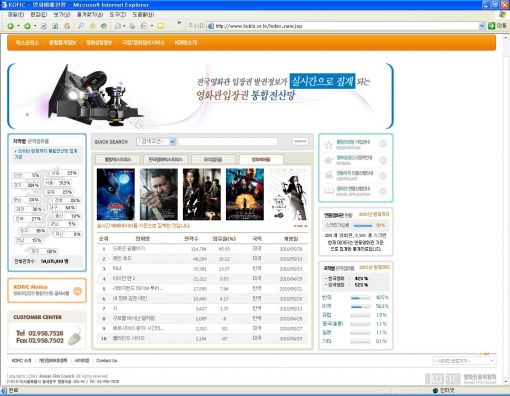Click the Contact Us footer link

107,361
